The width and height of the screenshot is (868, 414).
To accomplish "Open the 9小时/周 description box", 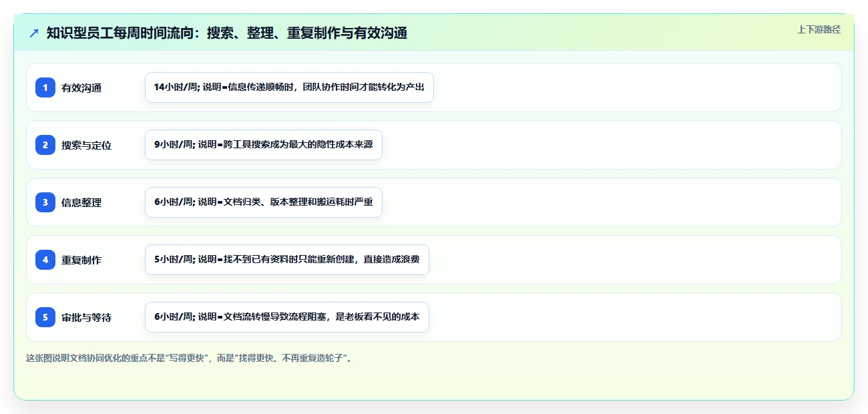I will point(264,145).
